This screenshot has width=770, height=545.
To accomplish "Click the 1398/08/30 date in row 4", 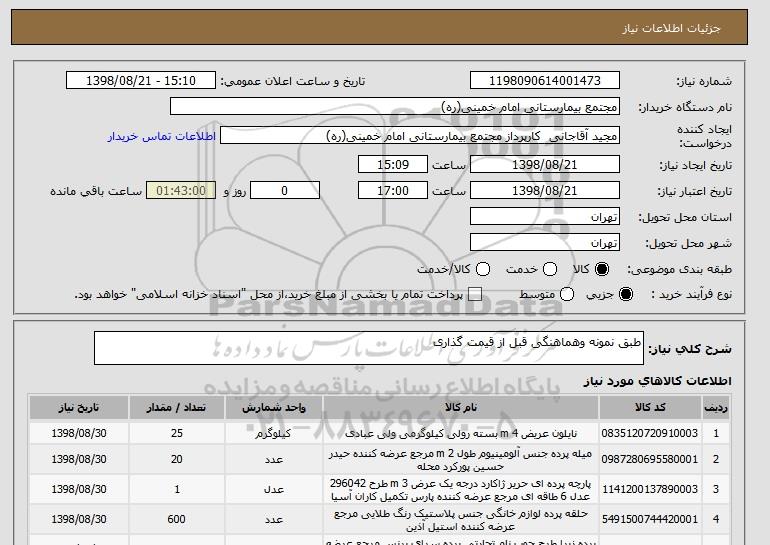I will coord(79,519).
